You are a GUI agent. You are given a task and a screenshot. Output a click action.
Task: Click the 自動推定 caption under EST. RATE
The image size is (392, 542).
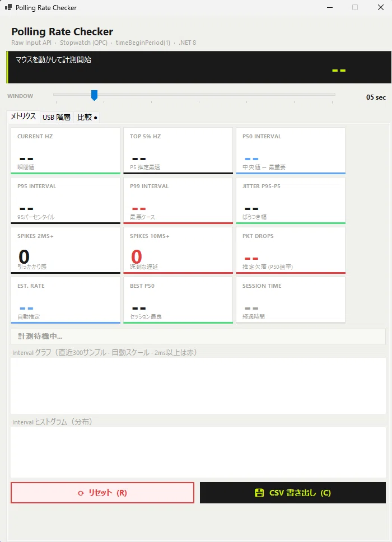tap(29, 316)
